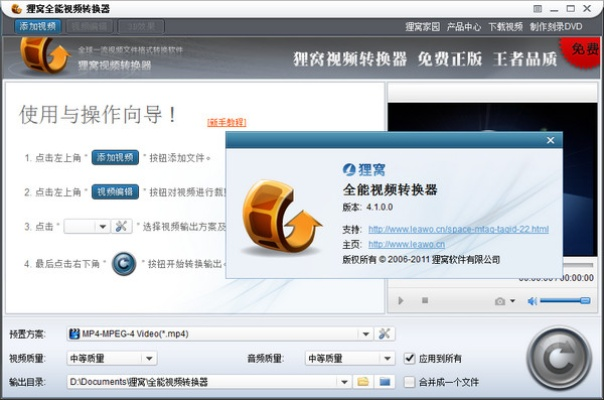
Task: Open the output folder blue icon
Action: [x=384, y=382]
